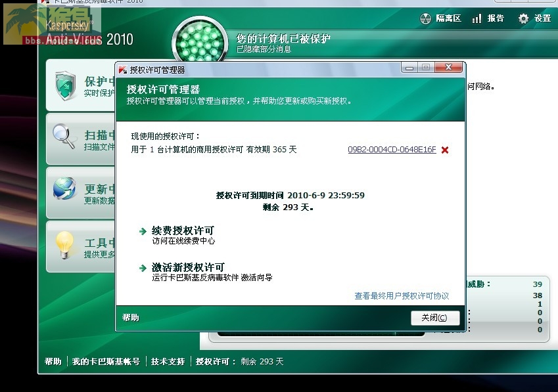Click the green shield Protection Center icon

pyautogui.click(x=66, y=85)
